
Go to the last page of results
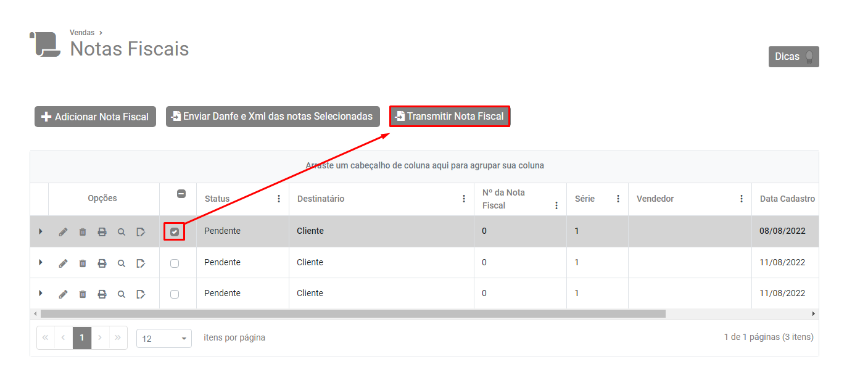(118, 338)
